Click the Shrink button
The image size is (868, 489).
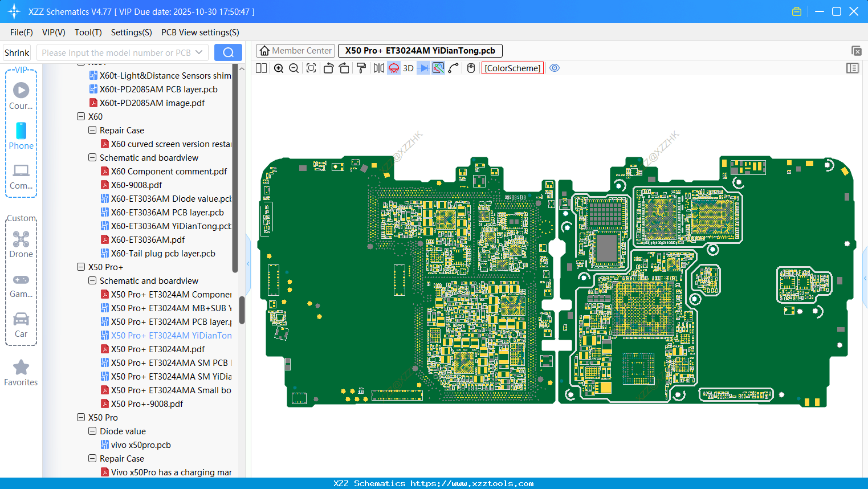click(17, 52)
